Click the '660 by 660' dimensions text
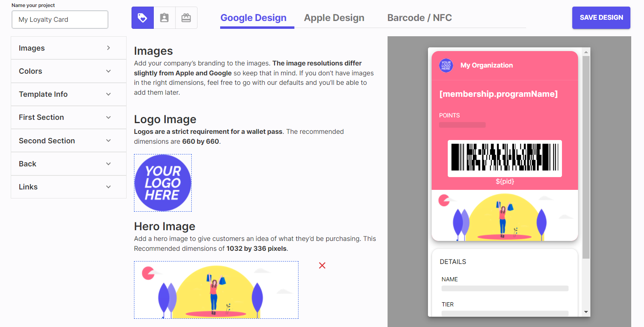Screen dimensions: 644x327 201,142
